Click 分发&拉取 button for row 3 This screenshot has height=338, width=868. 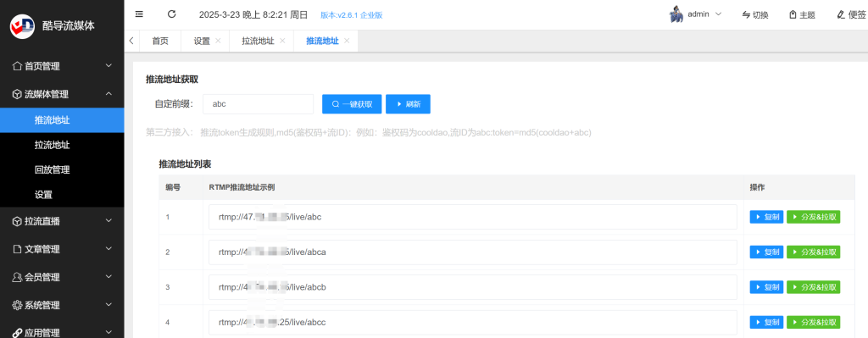click(x=813, y=287)
